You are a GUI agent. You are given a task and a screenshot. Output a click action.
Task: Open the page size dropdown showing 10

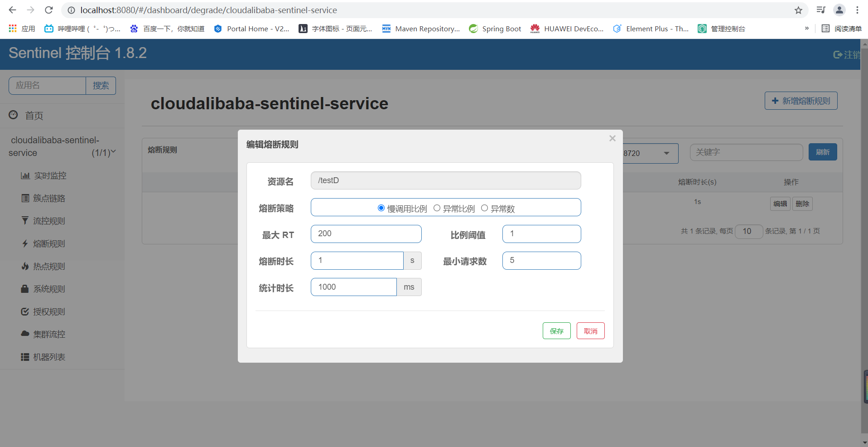click(x=748, y=231)
